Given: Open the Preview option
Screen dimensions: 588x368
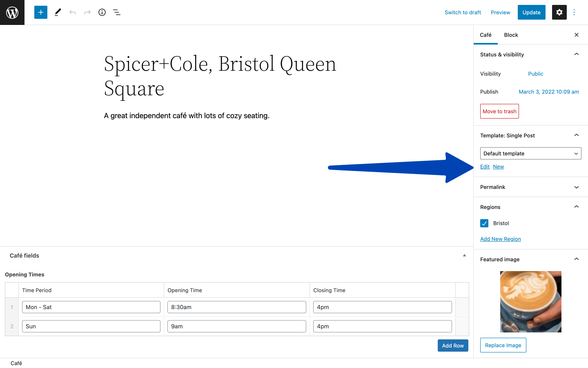Looking at the screenshot, I should point(501,12).
